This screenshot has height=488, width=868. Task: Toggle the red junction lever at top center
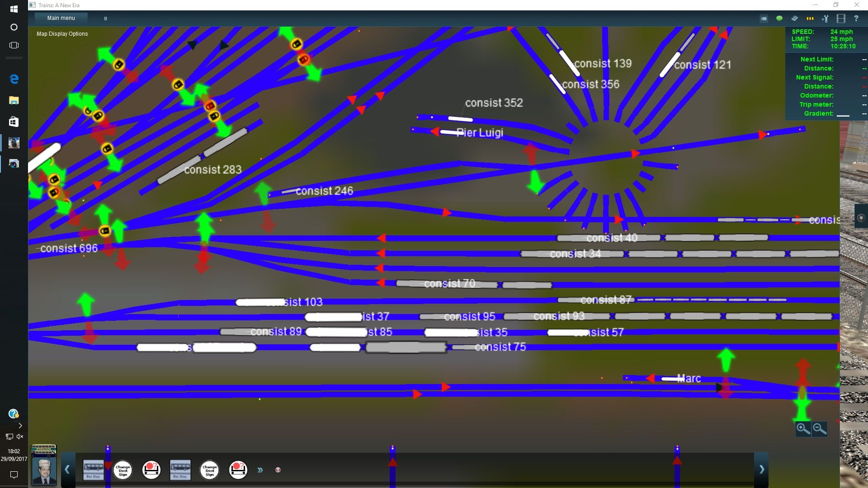tap(303, 59)
